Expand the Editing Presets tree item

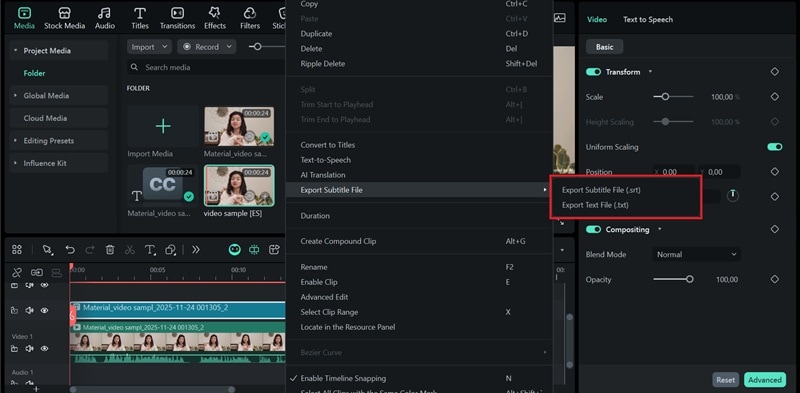point(15,140)
